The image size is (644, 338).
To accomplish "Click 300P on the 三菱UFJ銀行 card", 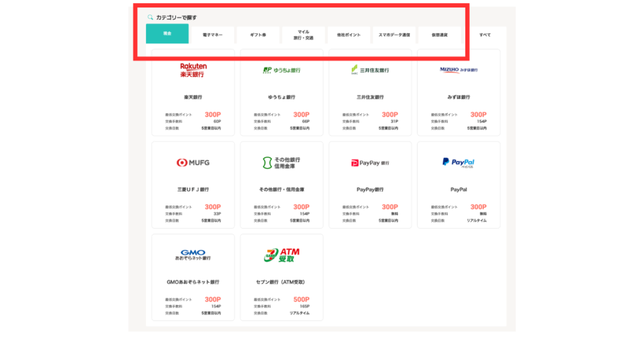I will coord(213,207).
